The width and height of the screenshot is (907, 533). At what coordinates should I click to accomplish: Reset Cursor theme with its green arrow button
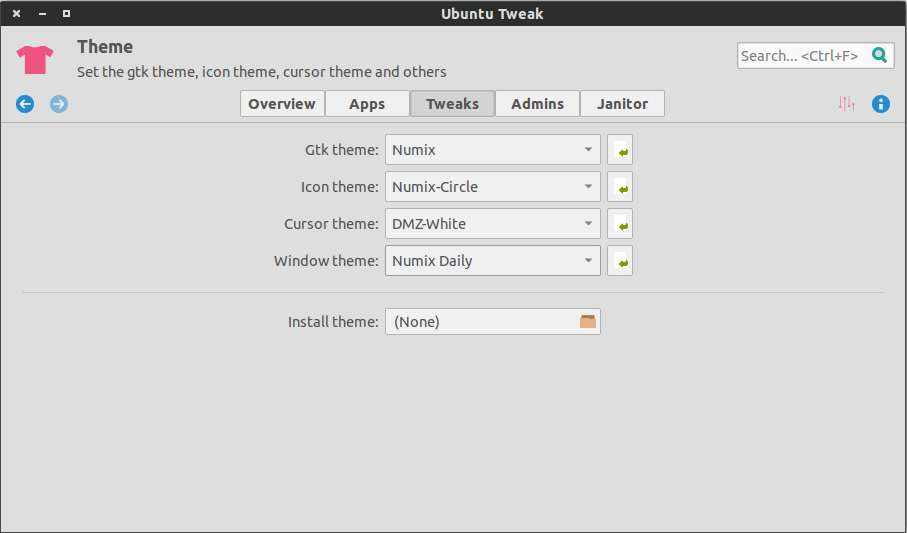point(620,224)
